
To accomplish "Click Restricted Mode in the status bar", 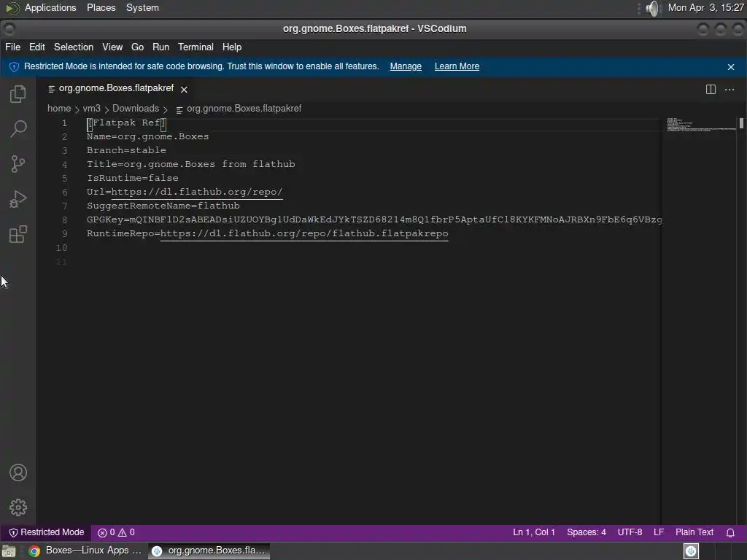I will pos(47,532).
